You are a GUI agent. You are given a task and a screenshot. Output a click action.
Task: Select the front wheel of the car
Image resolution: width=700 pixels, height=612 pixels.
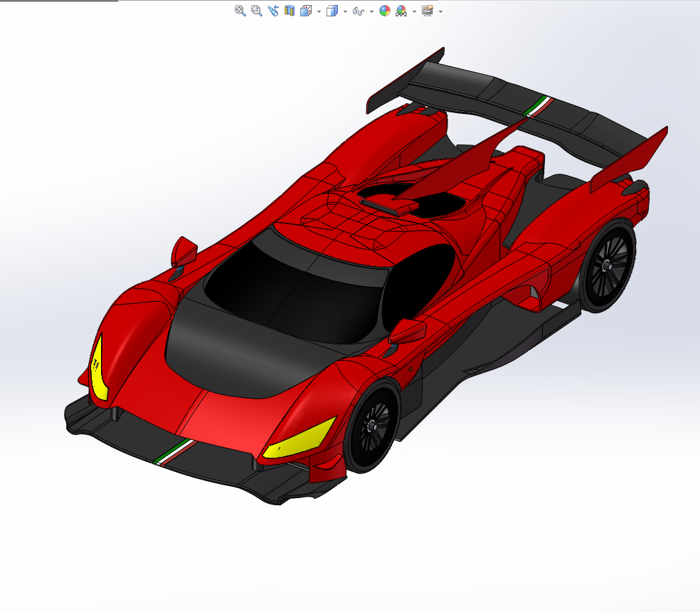point(372,426)
